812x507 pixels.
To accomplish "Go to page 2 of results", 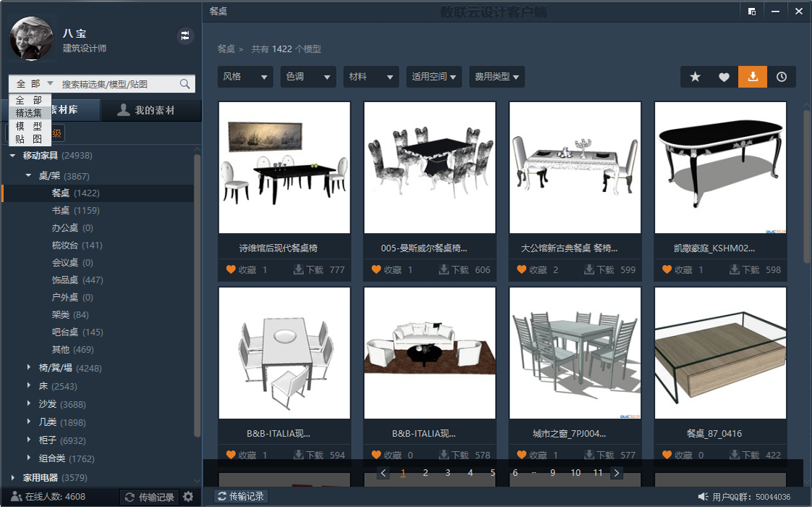I will tap(425, 473).
